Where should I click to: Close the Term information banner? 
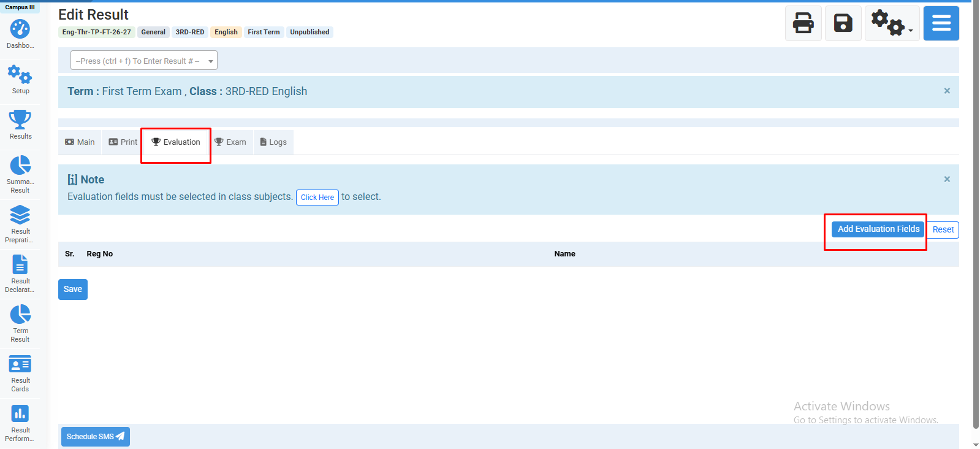pyautogui.click(x=947, y=91)
